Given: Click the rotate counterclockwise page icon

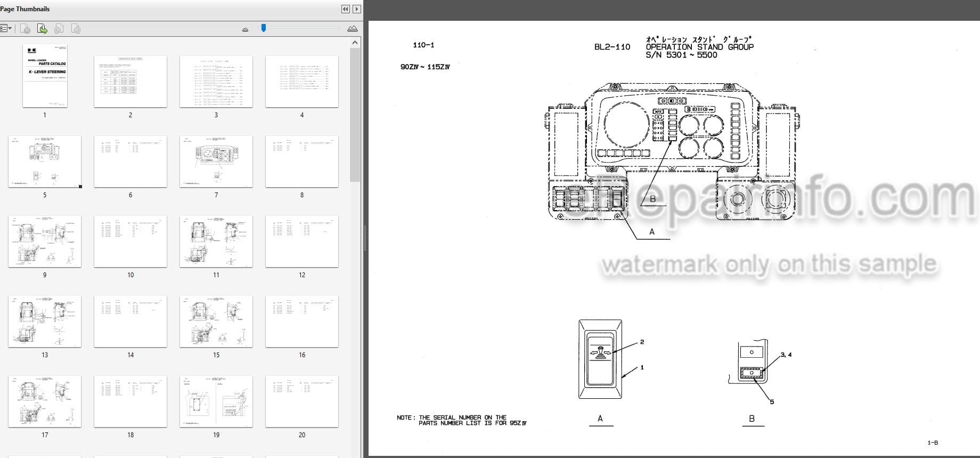Looking at the screenshot, I should 59,29.
